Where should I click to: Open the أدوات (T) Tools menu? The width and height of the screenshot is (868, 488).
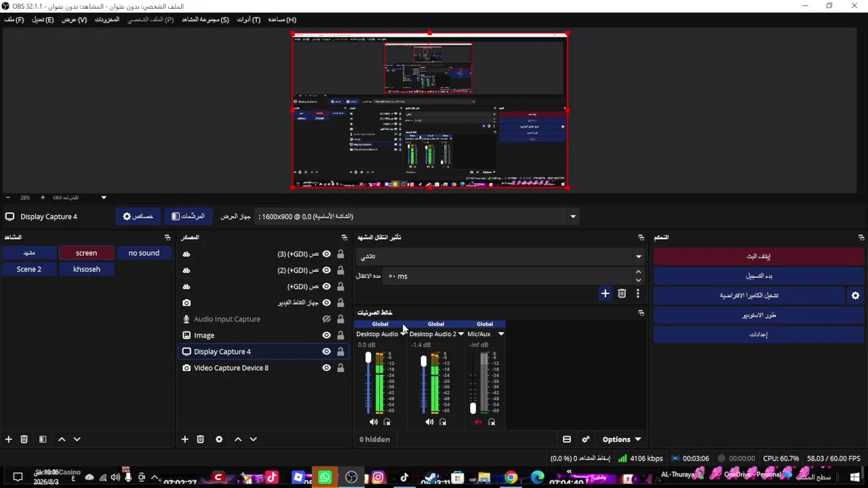pyautogui.click(x=248, y=20)
